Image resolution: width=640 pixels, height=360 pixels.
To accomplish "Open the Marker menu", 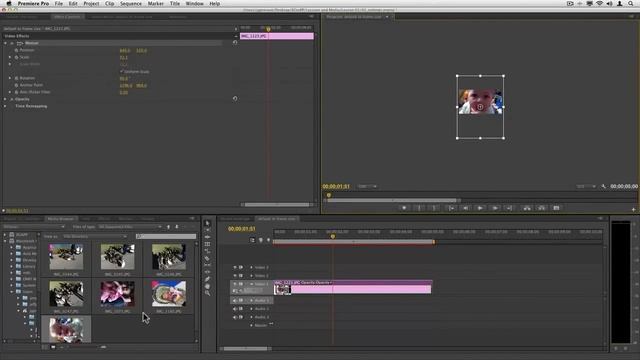I will (156, 3).
